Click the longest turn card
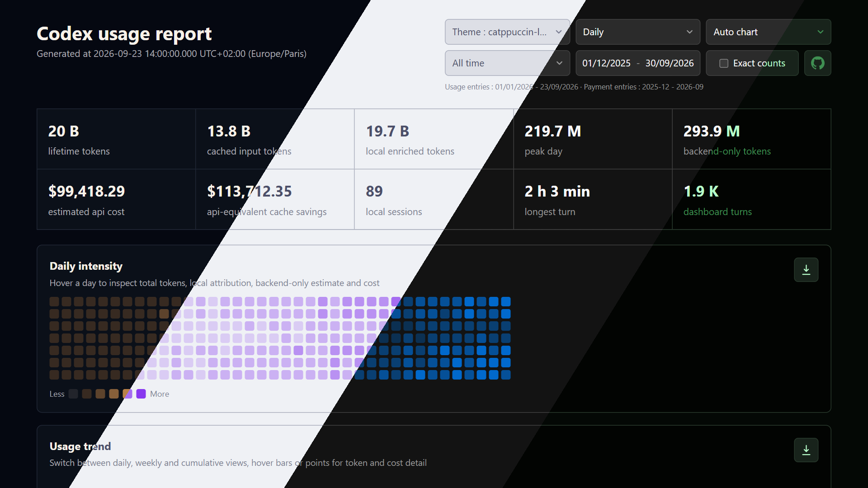The image size is (868, 488). tap(593, 199)
